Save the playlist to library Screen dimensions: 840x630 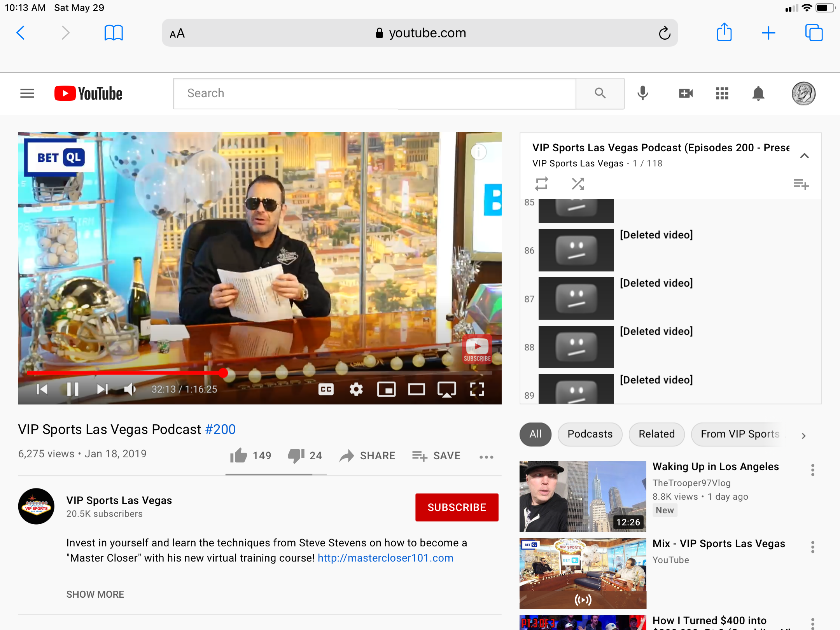click(x=801, y=184)
